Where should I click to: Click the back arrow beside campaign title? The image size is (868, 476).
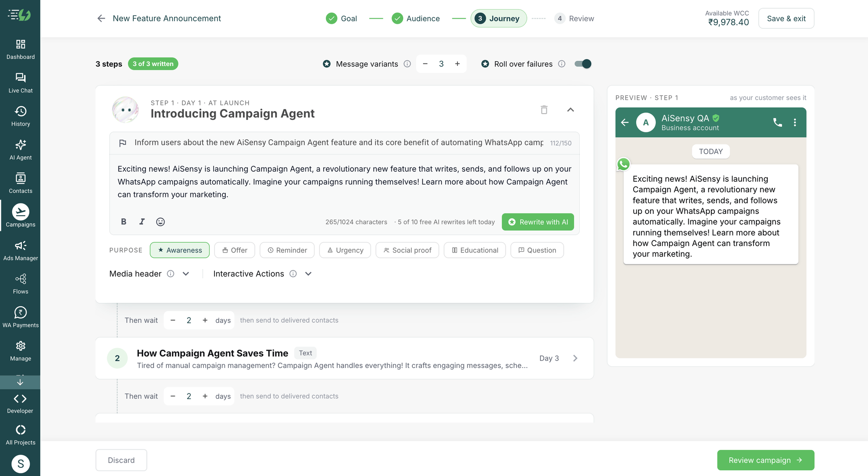click(x=101, y=18)
